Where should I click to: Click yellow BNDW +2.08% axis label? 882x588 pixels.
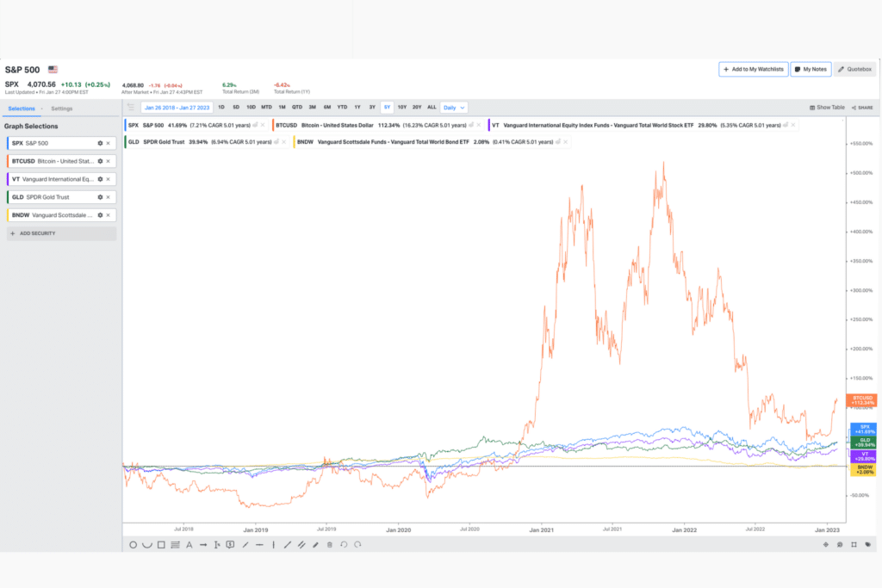(863, 470)
